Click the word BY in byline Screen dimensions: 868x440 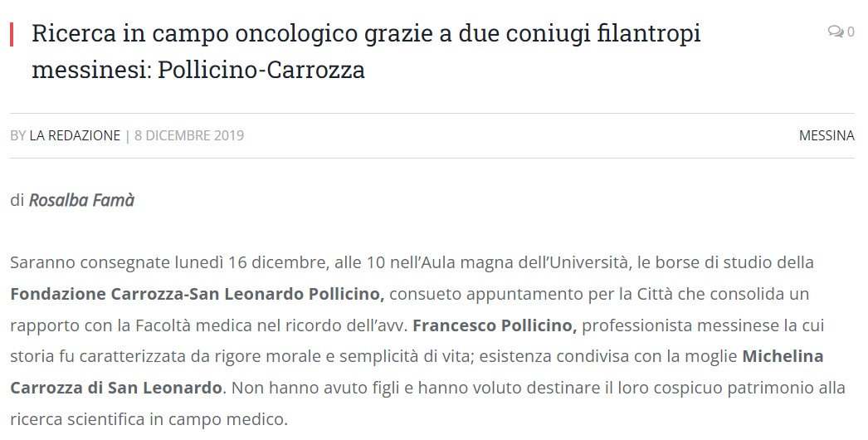point(17,136)
